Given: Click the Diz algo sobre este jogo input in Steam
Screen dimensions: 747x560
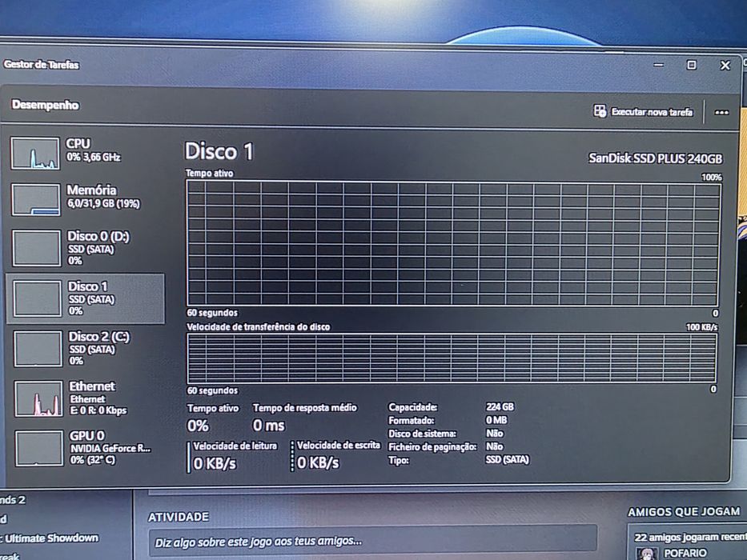Looking at the screenshot, I should pos(372,541).
